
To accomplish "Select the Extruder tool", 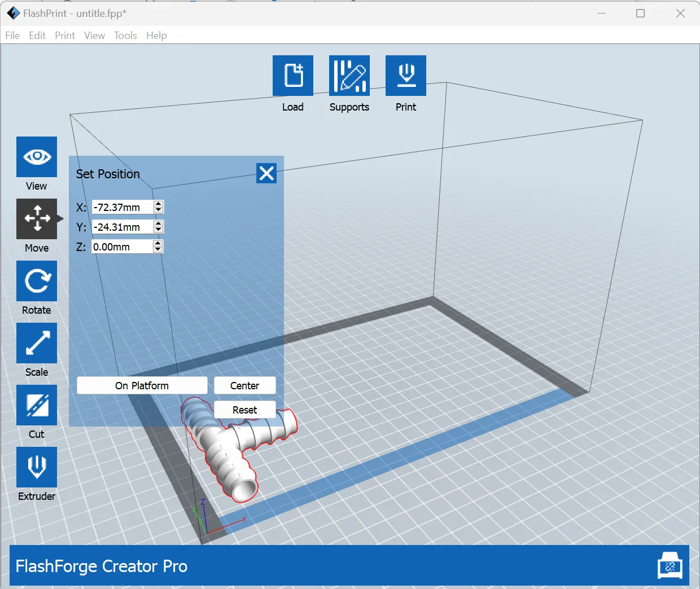I will click(x=37, y=467).
